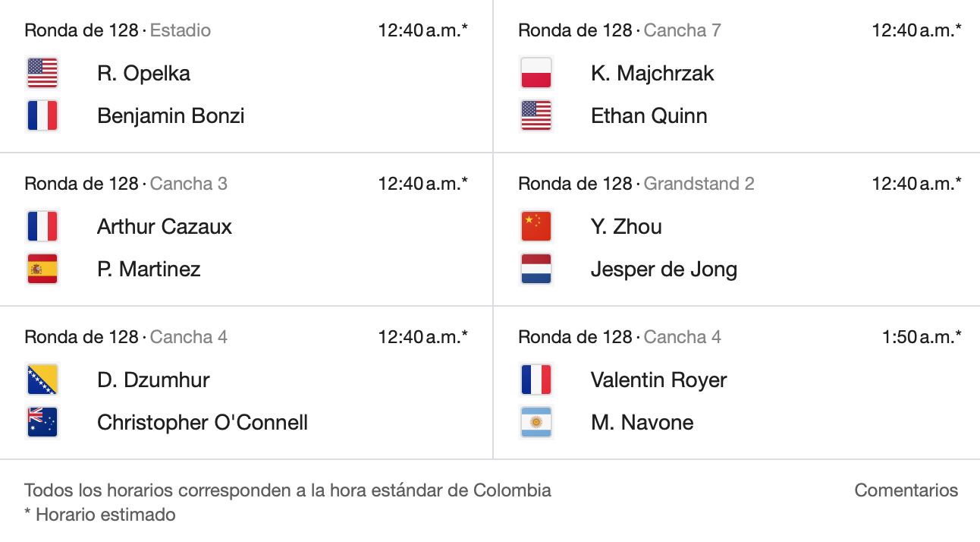Select the Argentina flag beside M. Navone
This screenshot has height=542, width=980.
point(536,422)
